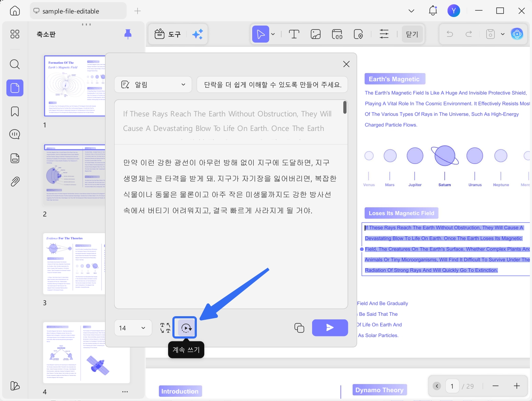
Task: Go to the home screen icon
Action: point(15,11)
